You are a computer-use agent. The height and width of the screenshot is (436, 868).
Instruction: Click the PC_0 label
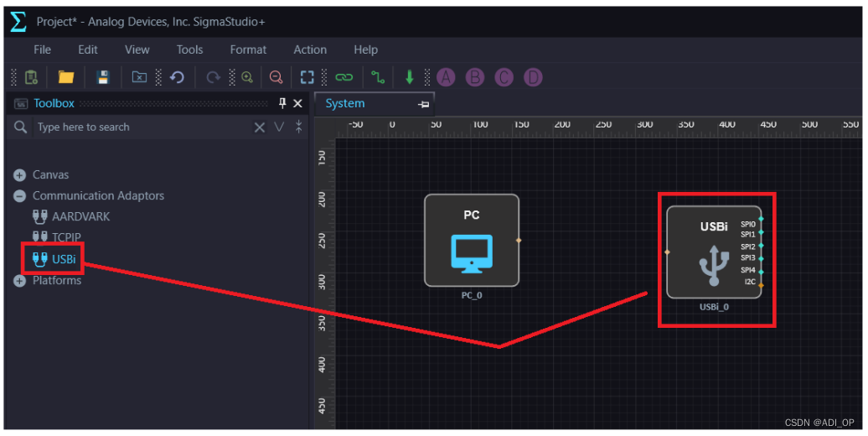point(472,295)
